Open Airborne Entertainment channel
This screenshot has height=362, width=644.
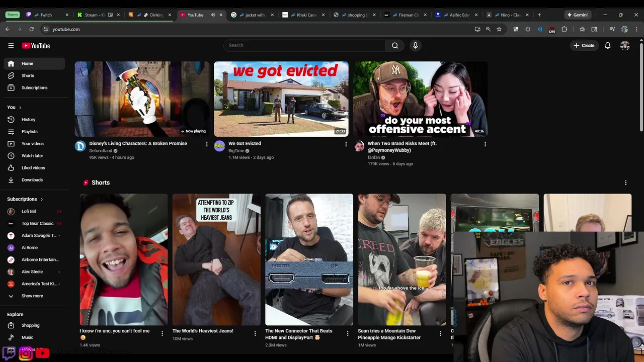point(34,259)
